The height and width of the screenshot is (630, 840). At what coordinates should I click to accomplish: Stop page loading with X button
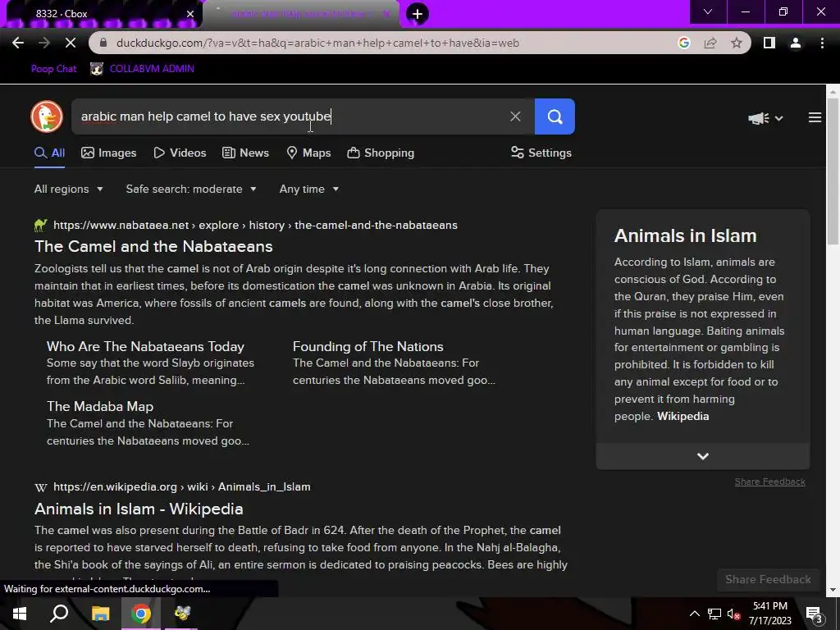point(71,43)
